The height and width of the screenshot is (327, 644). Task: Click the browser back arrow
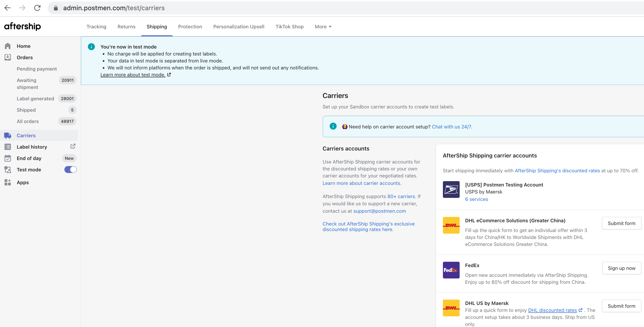tap(7, 8)
